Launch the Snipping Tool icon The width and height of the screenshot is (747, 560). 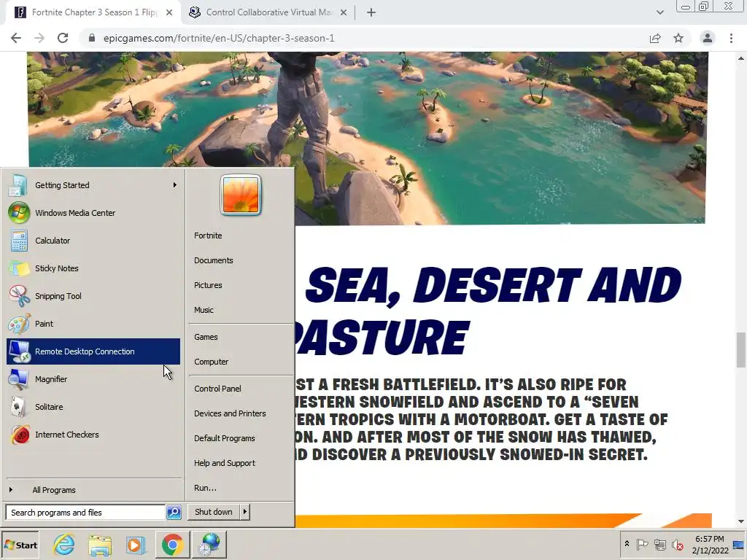[x=19, y=296]
